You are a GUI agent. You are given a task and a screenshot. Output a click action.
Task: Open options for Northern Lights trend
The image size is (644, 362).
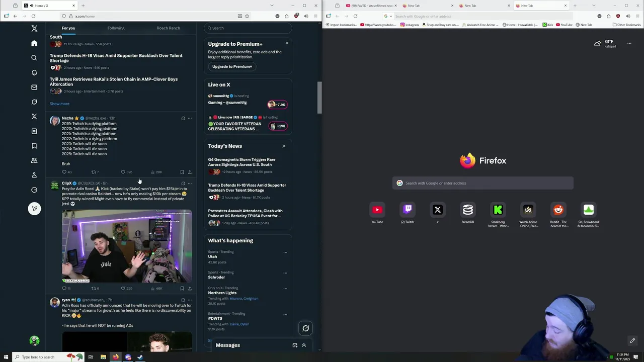click(285, 289)
